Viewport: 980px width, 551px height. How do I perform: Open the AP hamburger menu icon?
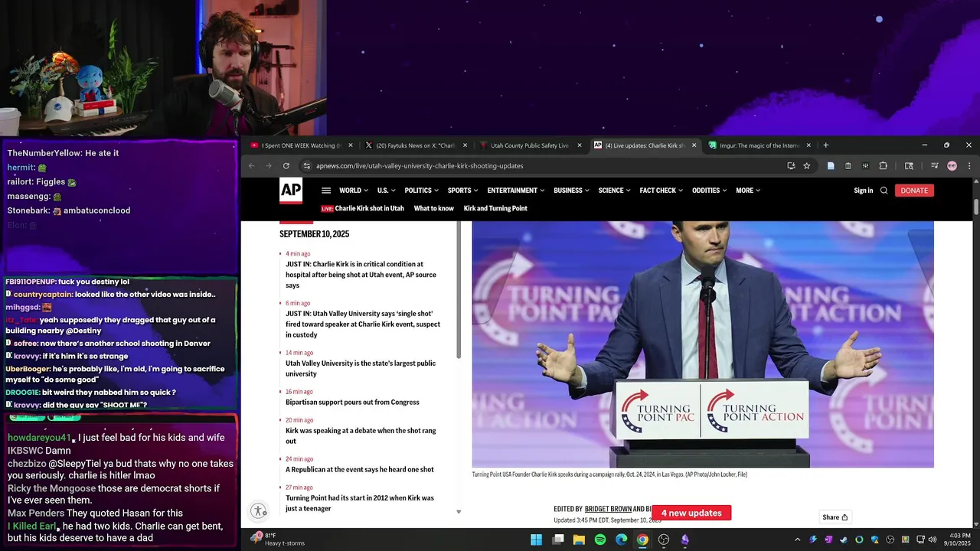pyautogui.click(x=326, y=191)
